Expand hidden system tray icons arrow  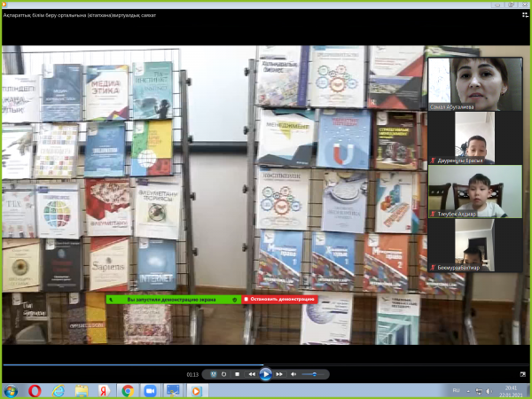tap(469, 390)
